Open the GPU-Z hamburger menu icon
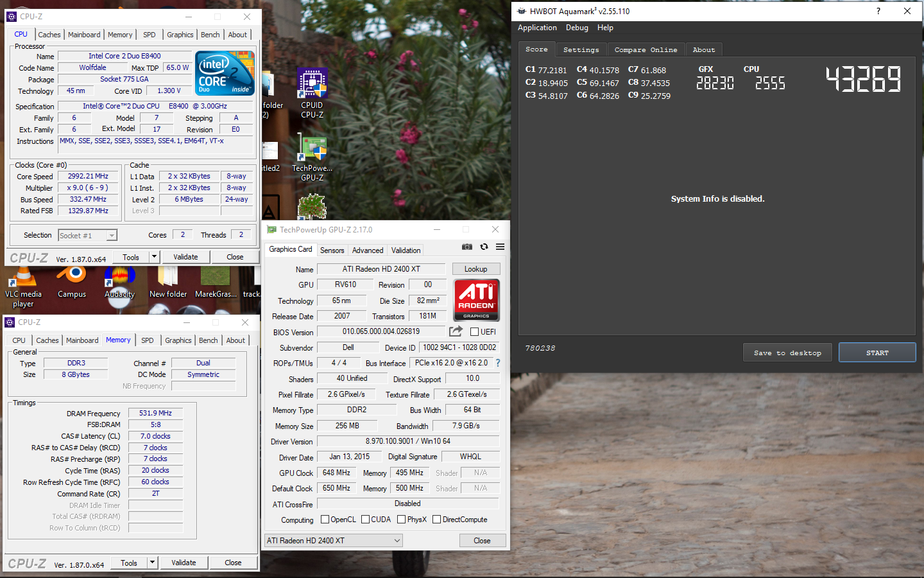This screenshot has height=578, width=924. 500,247
